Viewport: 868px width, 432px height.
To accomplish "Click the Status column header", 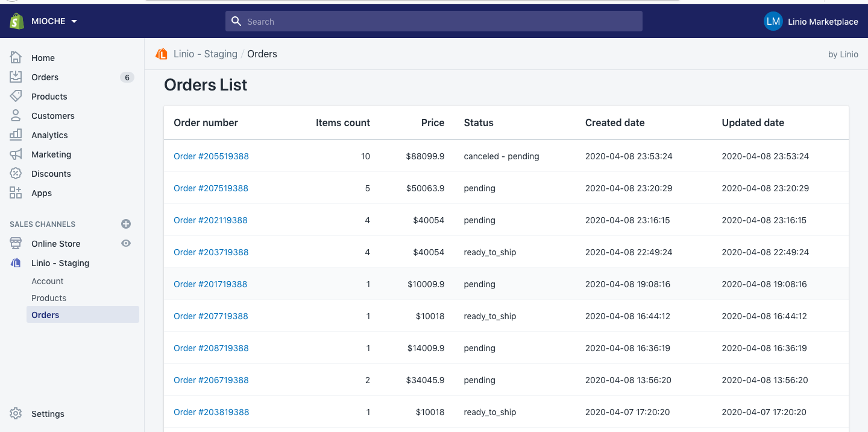I will (479, 122).
